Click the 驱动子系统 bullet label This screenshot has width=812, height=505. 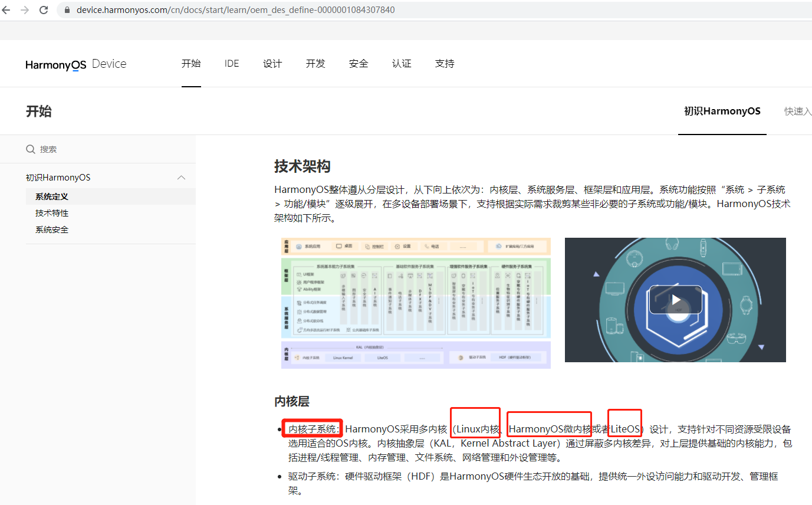point(313,477)
